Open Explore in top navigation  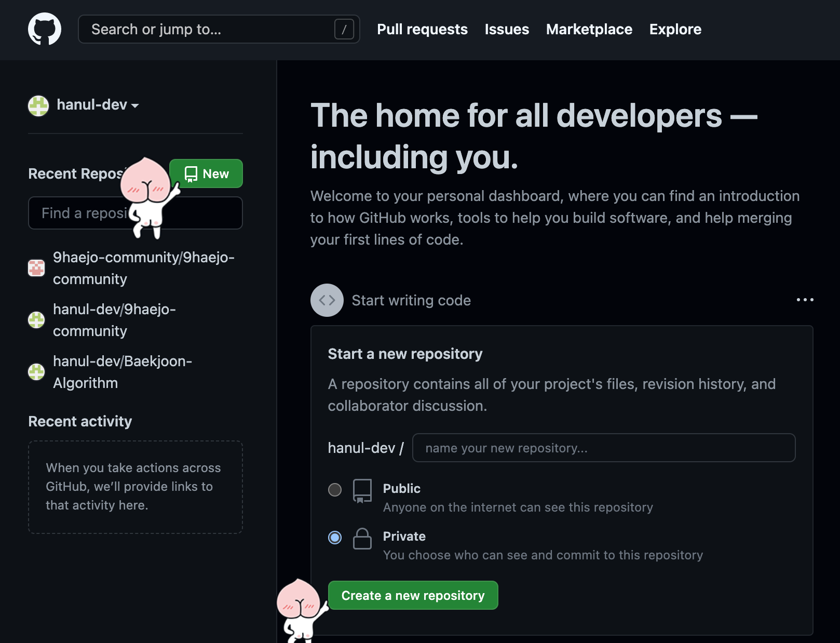675,29
